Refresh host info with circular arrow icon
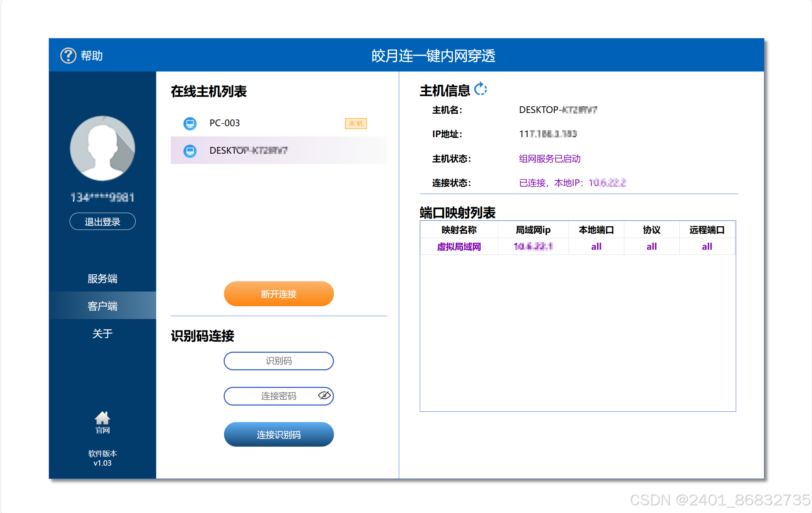Viewport: 812px width, 513px height. click(480, 89)
